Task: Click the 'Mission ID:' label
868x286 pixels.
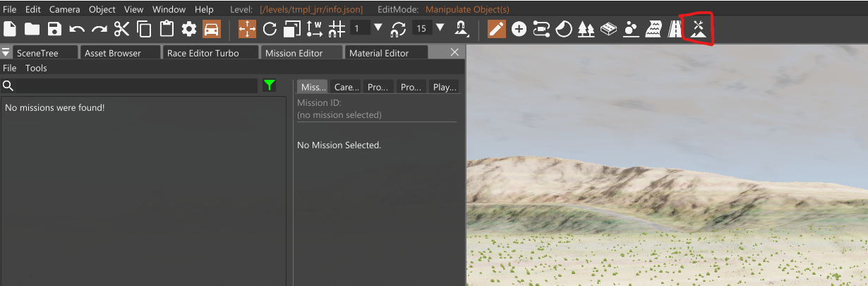Action: [x=319, y=103]
